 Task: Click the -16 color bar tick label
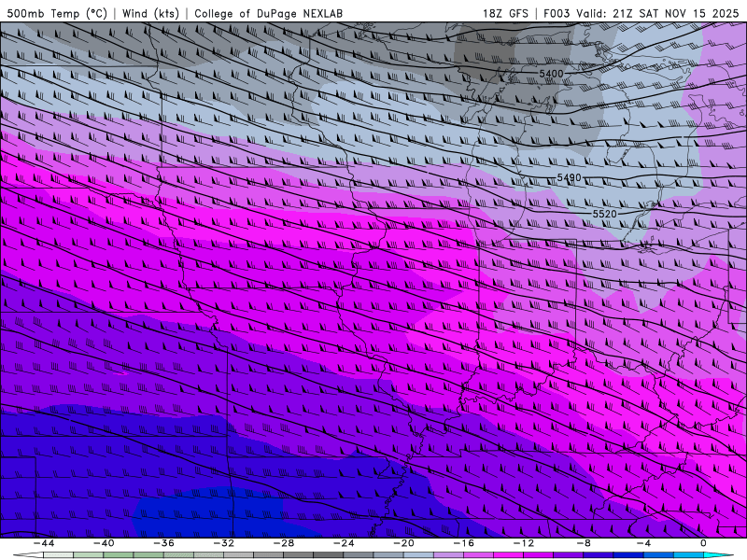coord(464,543)
